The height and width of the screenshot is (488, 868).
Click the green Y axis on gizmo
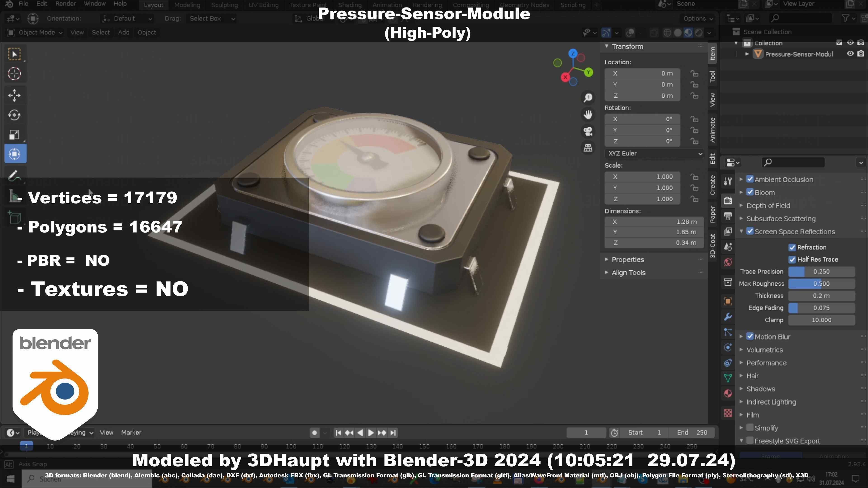coord(589,72)
